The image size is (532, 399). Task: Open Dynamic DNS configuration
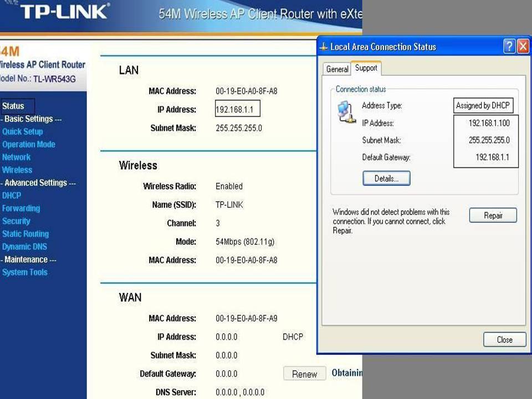pyautogui.click(x=25, y=246)
